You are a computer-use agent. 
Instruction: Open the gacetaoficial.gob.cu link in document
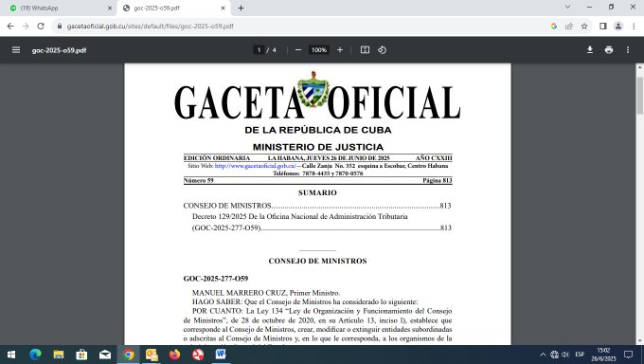(255, 166)
